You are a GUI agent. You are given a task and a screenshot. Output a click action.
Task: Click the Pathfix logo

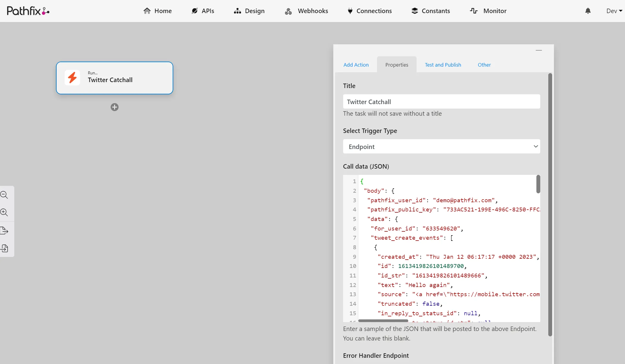[x=28, y=11]
